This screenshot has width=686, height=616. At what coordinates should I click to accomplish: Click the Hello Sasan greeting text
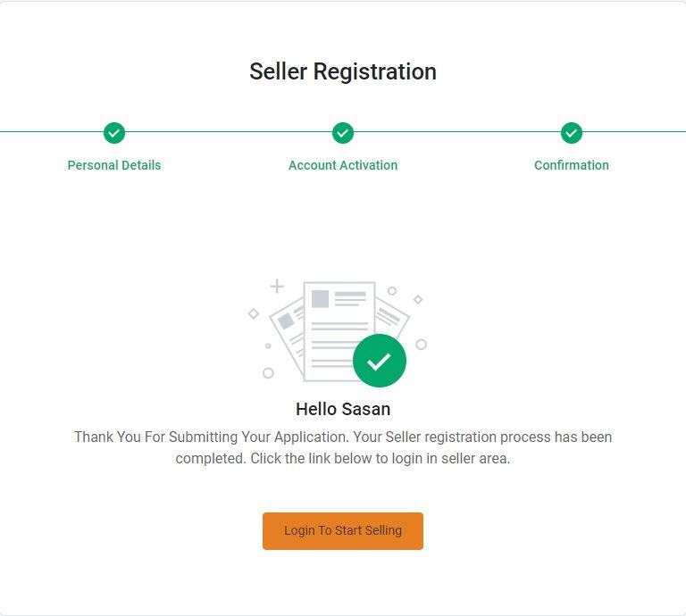pyautogui.click(x=343, y=409)
